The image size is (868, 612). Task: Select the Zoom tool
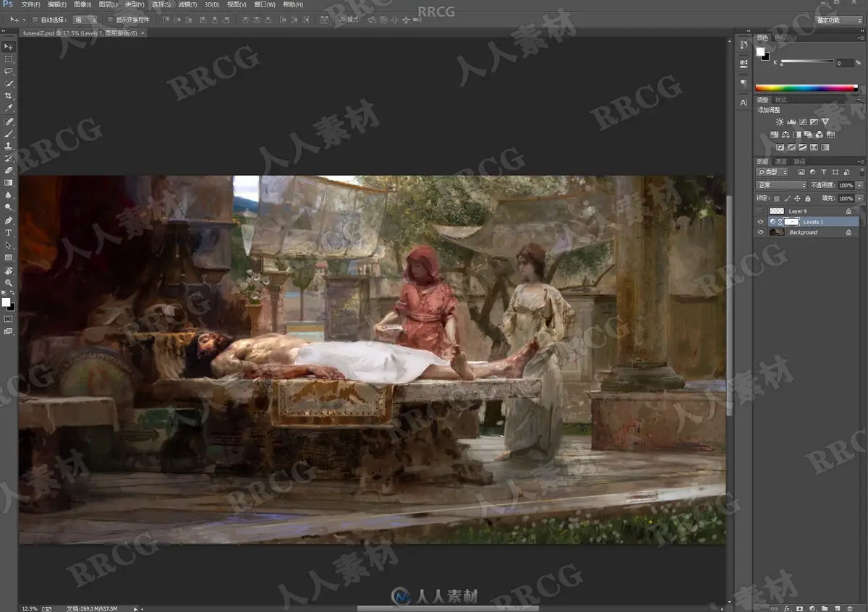click(x=9, y=283)
